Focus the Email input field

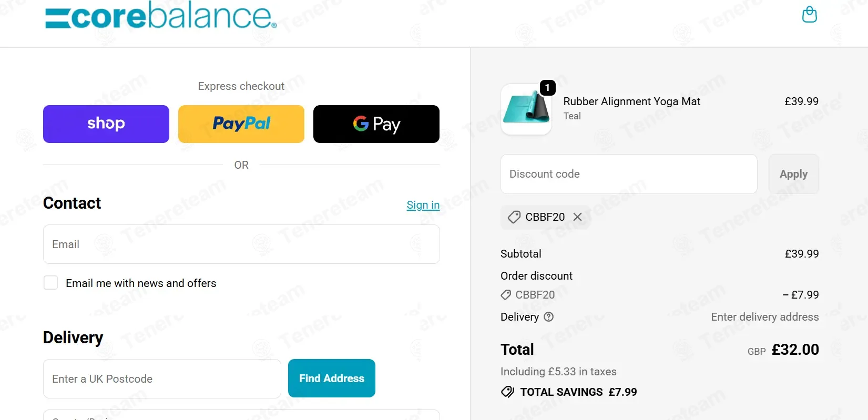point(241,244)
